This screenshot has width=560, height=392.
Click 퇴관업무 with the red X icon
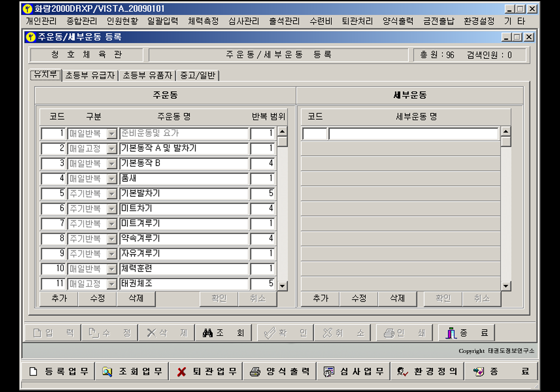[x=206, y=372]
